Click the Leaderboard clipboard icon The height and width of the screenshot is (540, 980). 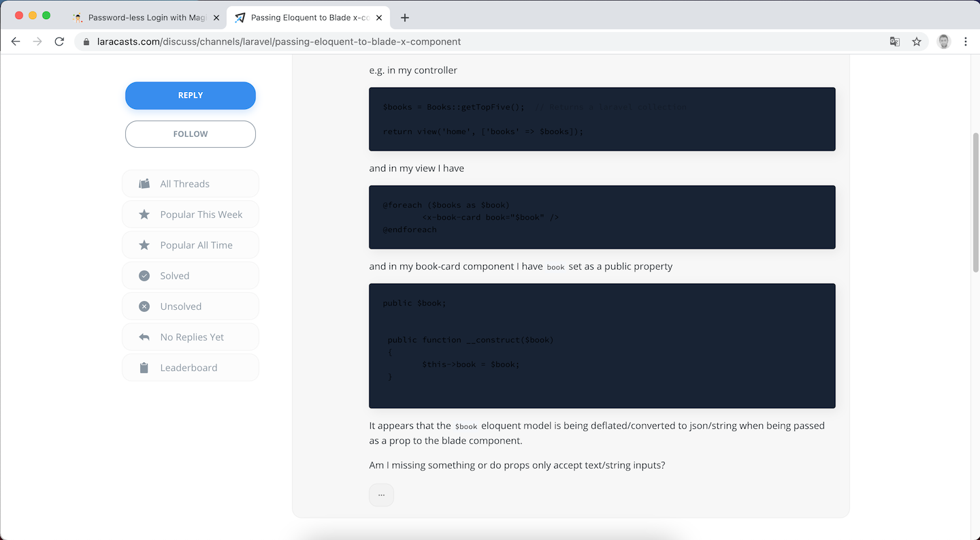tap(144, 368)
